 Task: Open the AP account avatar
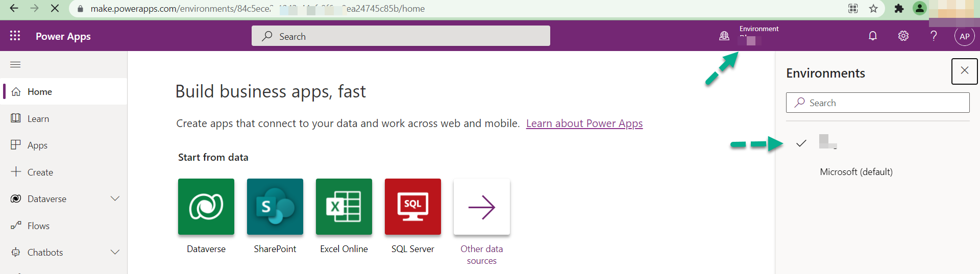pyautogui.click(x=964, y=36)
